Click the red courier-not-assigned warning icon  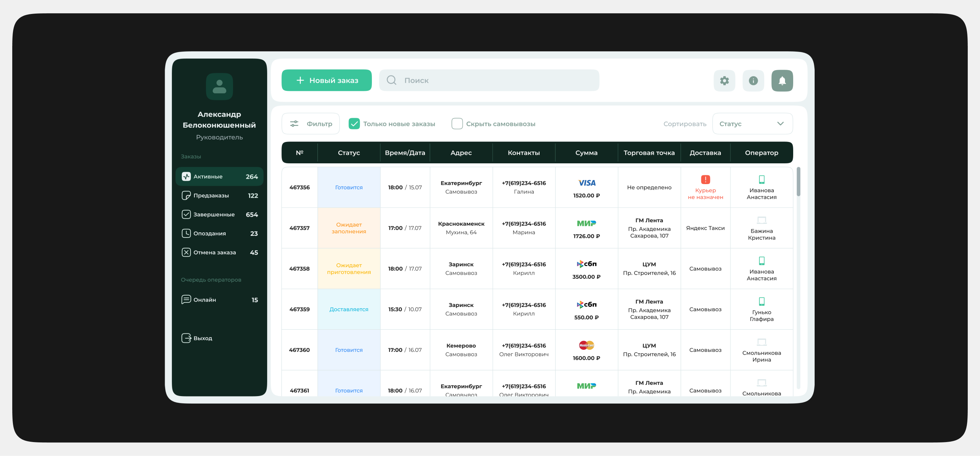(705, 180)
